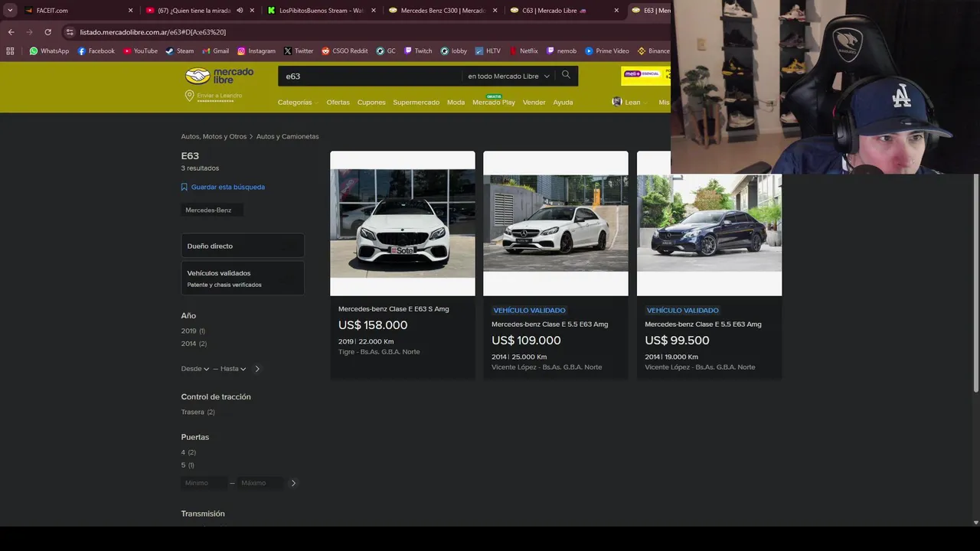
Task: Open the Prime Video bookmark
Action: tap(607, 51)
